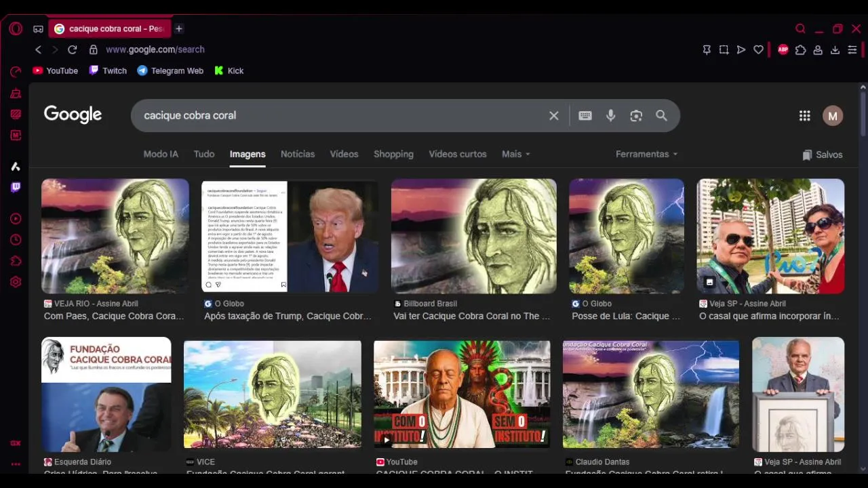The image size is (868, 488).
Task: Open the browser profile icon
Action: tap(818, 49)
